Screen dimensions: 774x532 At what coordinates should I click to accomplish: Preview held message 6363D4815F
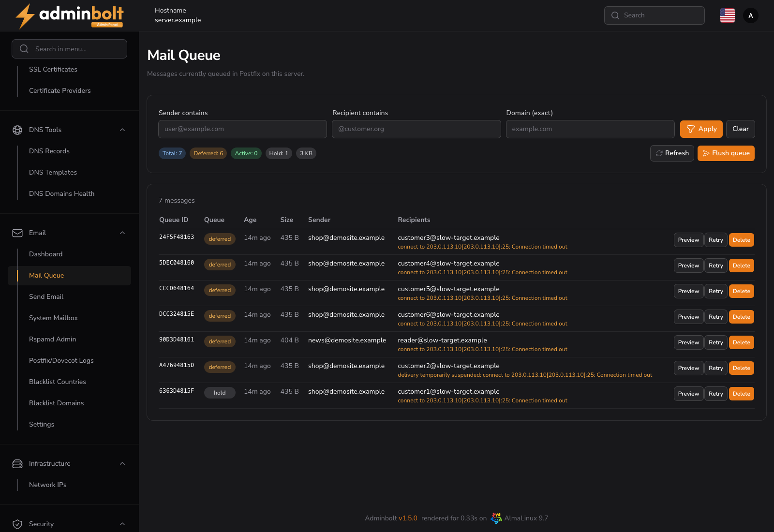[x=688, y=394]
